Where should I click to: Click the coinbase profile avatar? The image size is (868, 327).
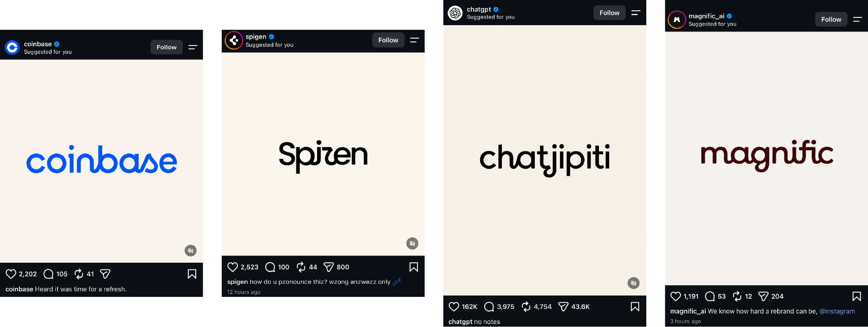point(12,47)
